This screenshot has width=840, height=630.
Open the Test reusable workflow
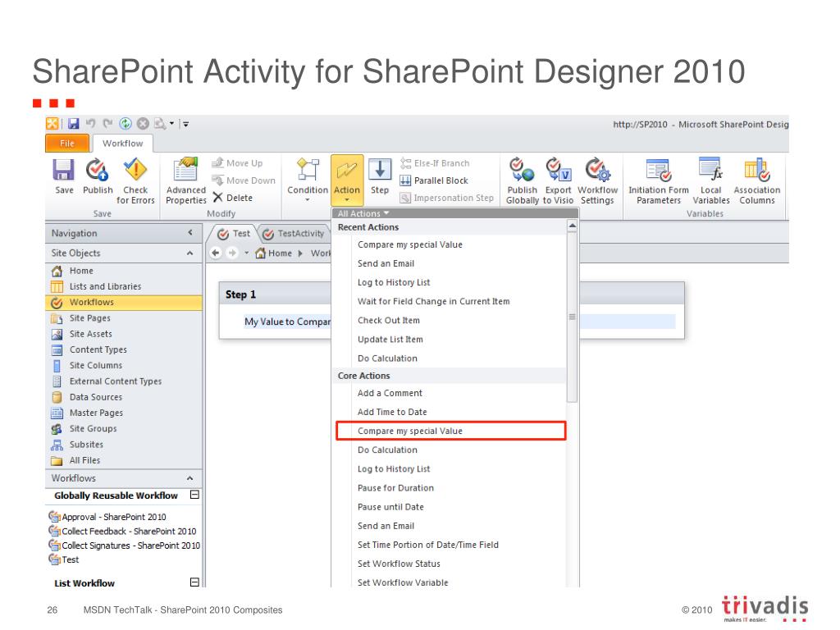[x=64, y=559]
